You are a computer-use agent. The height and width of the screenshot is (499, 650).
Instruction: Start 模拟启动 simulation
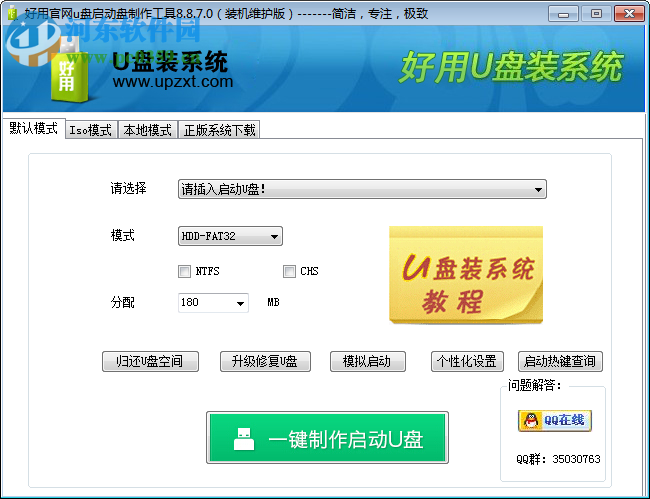click(368, 361)
